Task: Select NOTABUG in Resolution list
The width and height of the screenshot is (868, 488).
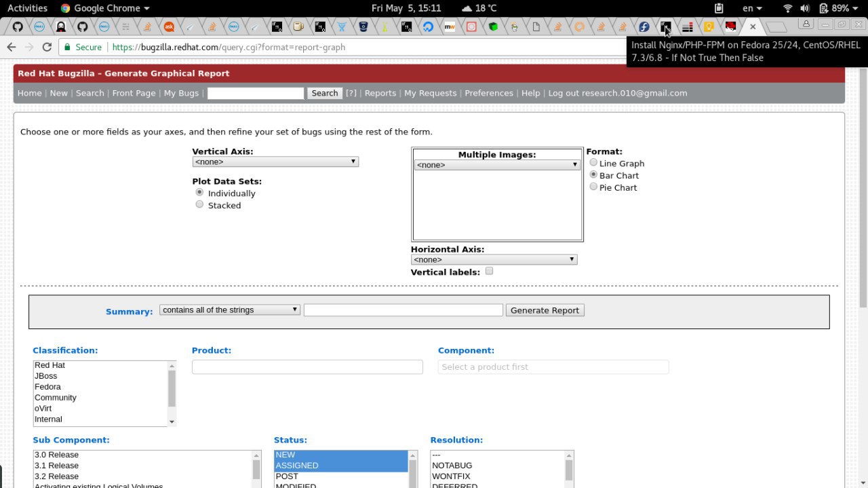Action: [x=498, y=466]
